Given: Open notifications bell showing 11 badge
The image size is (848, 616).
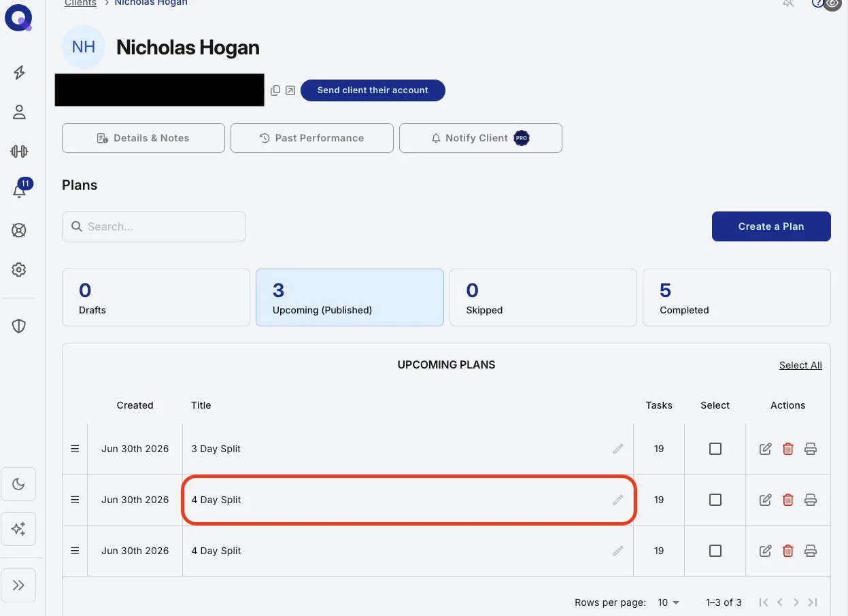Looking at the screenshot, I should point(20,191).
